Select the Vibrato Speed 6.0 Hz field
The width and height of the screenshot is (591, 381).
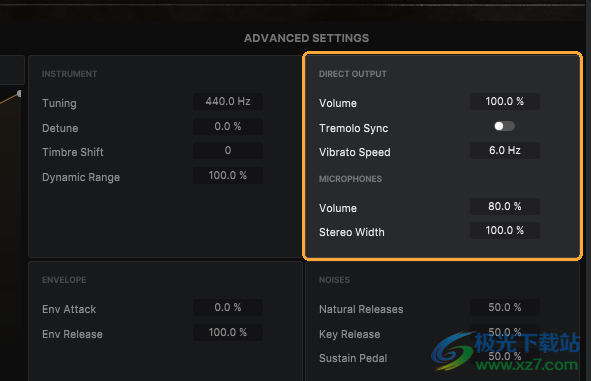tap(505, 150)
